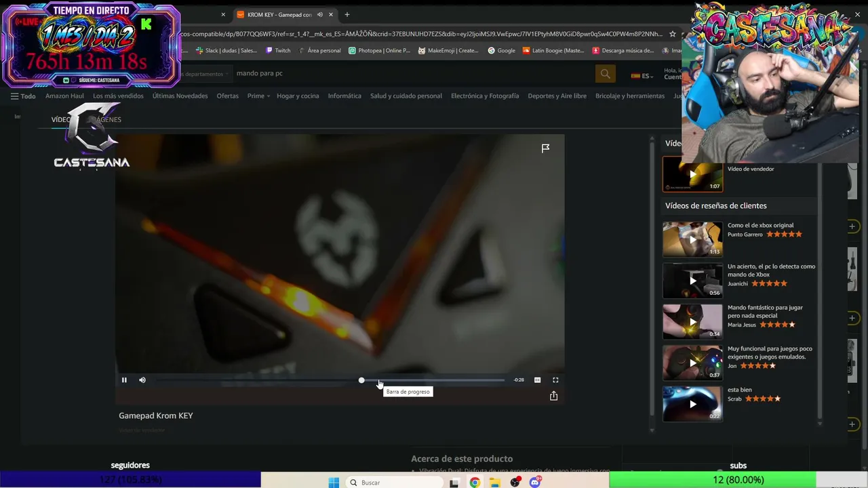Open the Todo hamburger menu

click(x=23, y=96)
